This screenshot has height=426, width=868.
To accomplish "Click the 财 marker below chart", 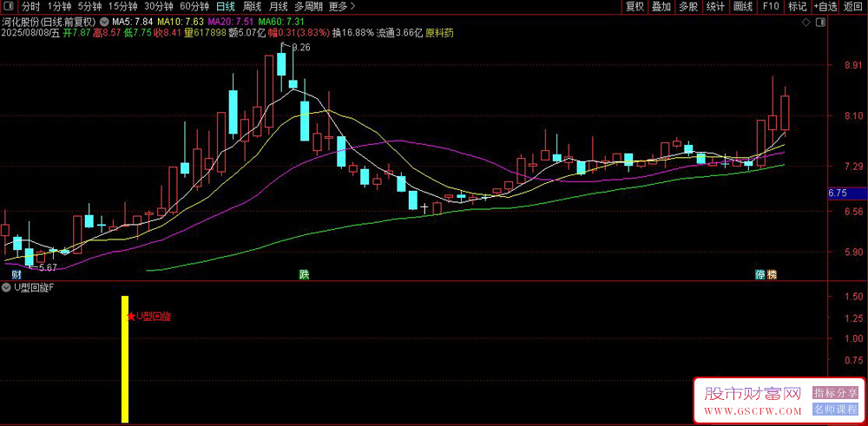I will click(17, 274).
